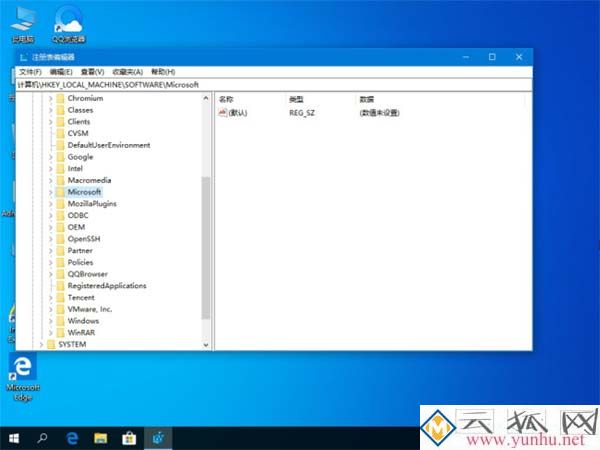Select the Windows key label

83,321
